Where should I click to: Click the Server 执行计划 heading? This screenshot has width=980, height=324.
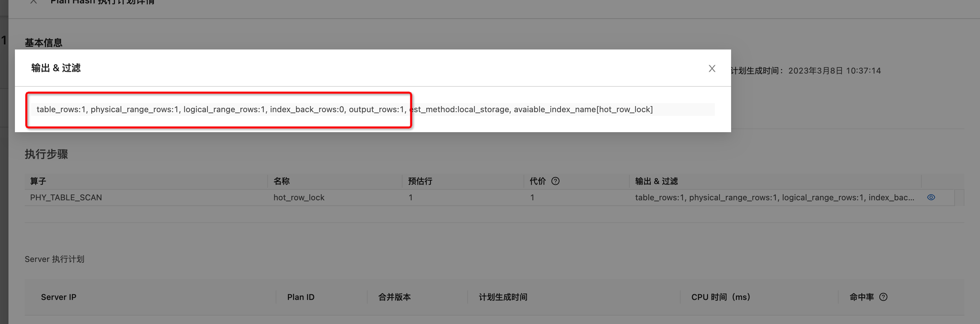pyautogui.click(x=54, y=259)
